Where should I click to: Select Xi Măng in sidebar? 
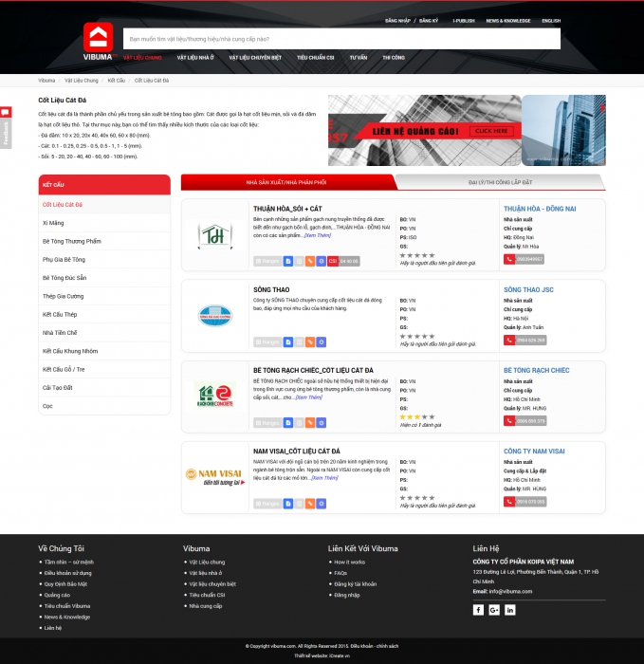click(104, 223)
